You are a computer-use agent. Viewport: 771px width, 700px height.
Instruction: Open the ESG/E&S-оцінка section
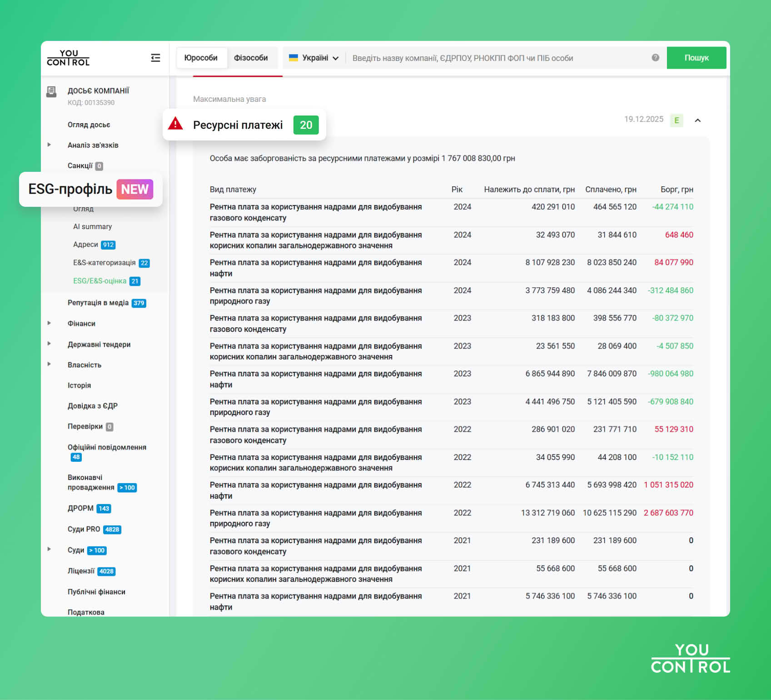(x=100, y=281)
